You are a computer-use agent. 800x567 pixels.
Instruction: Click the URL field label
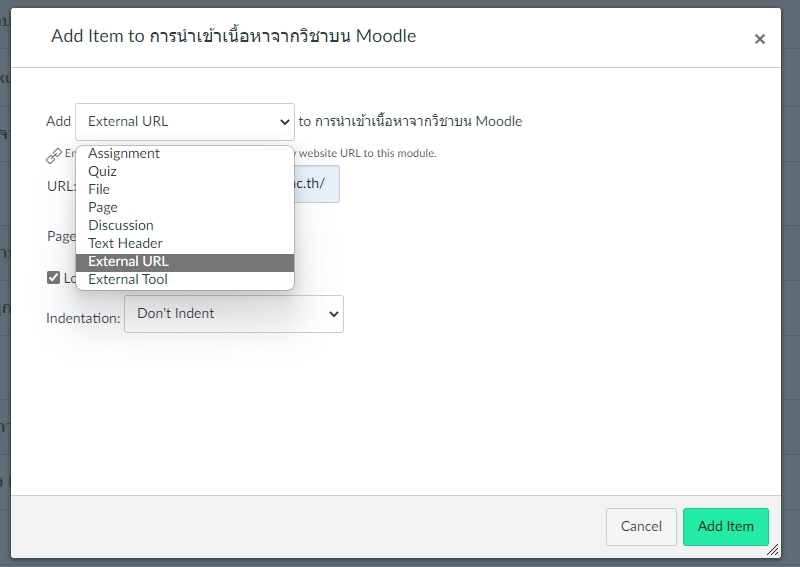60,185
